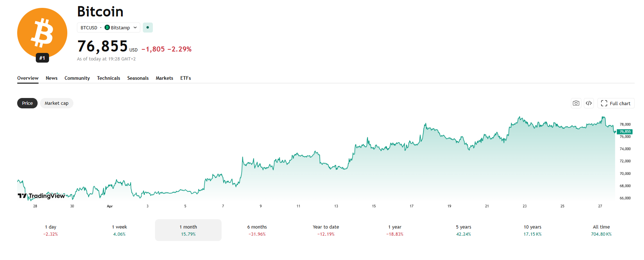Click the Apr date axis label

click(x=110, y=206)
